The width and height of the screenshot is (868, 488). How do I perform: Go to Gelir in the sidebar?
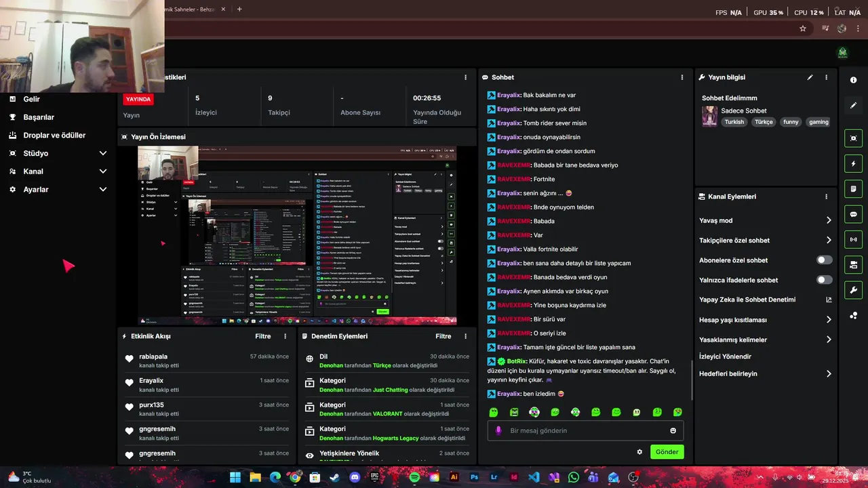coord(31,99)
